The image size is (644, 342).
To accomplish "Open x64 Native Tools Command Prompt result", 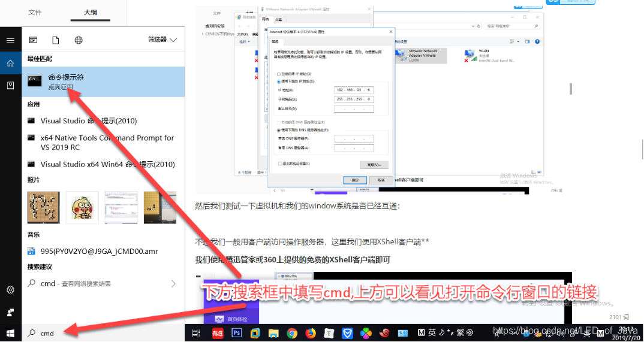I will pos(103,143).
